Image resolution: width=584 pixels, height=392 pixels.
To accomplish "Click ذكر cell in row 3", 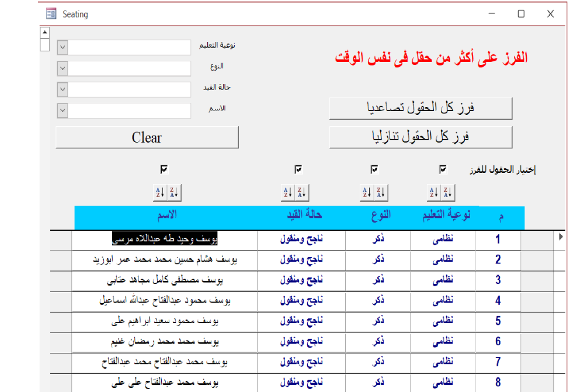I will [378, 281].
